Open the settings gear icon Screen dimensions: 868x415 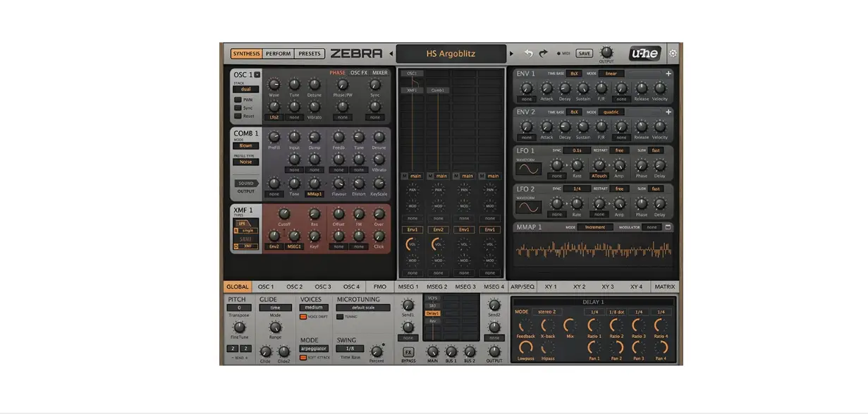(673, 54)
